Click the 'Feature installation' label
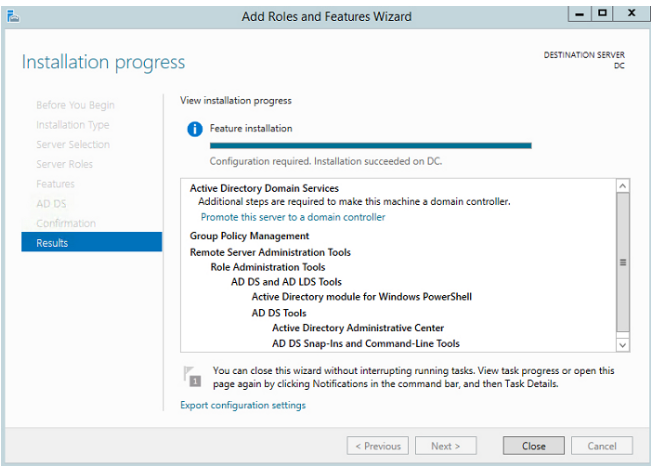This screenshot has width=658, height=471. [251, 128]
